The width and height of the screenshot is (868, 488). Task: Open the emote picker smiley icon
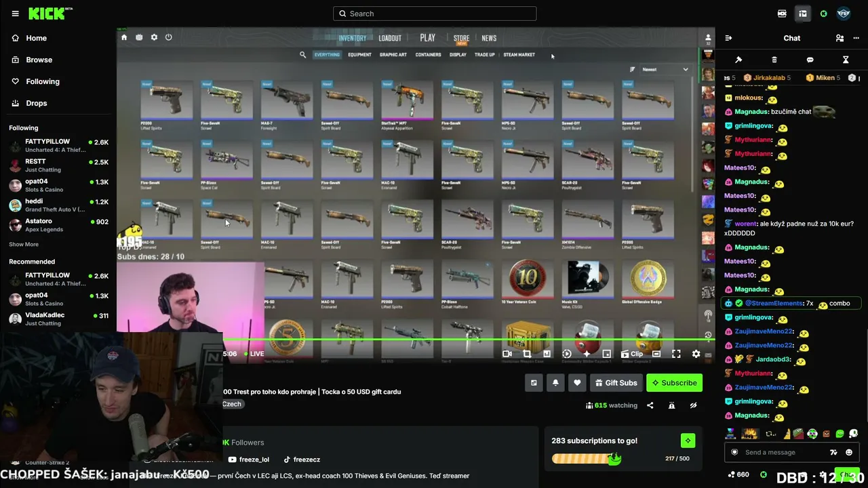848,452
